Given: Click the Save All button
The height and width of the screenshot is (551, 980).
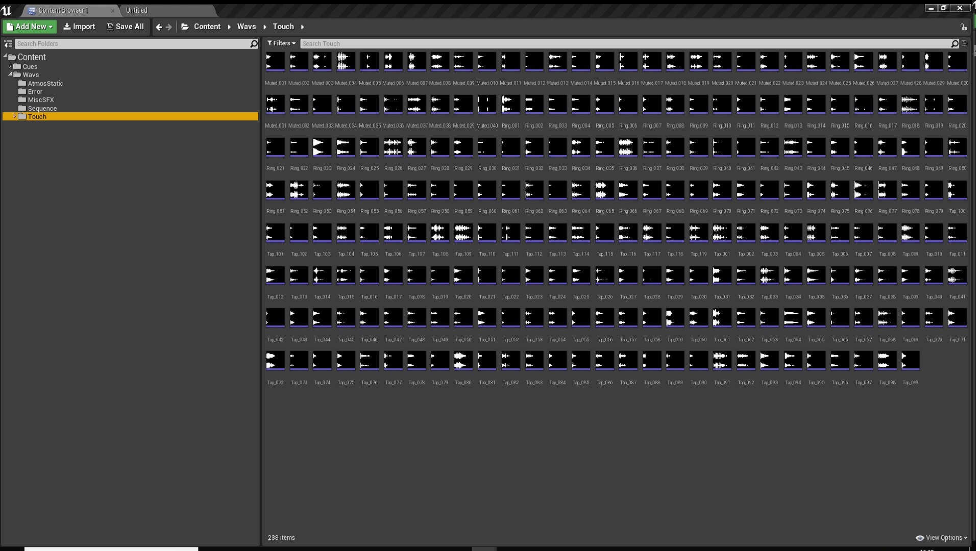Looking at the screenshot, I should point(125,27).
